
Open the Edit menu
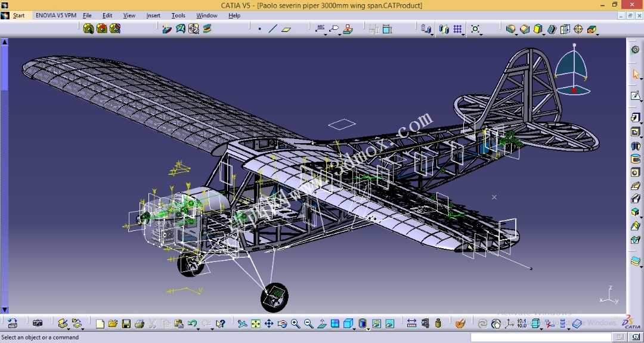click(x=107, y=16)
